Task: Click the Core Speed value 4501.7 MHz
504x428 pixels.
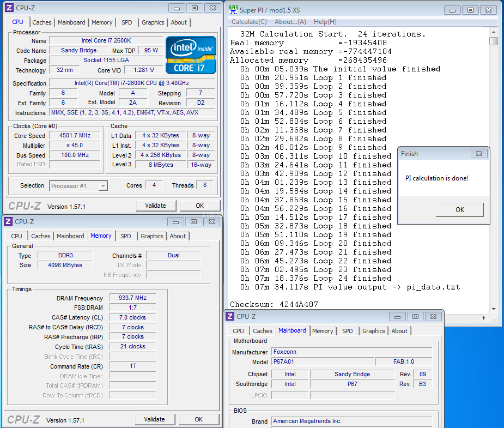Action: 75,135
